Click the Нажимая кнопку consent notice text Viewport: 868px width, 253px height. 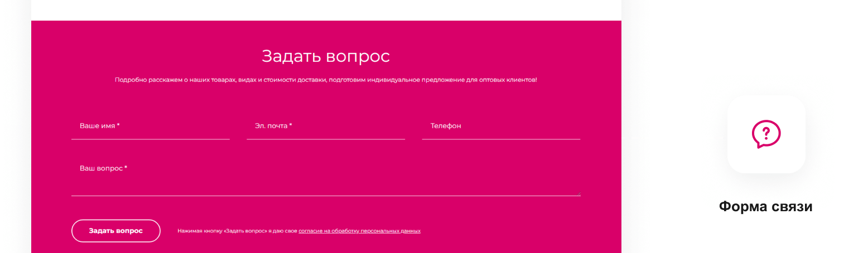coord(237,231)
